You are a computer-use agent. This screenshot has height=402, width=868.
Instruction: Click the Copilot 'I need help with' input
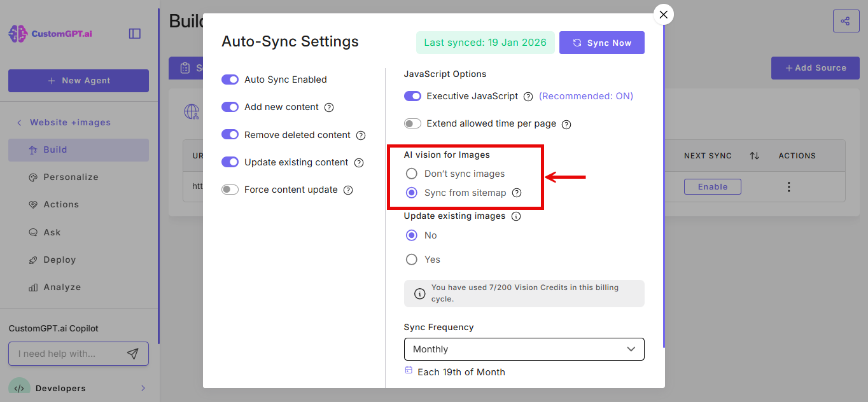67,354
